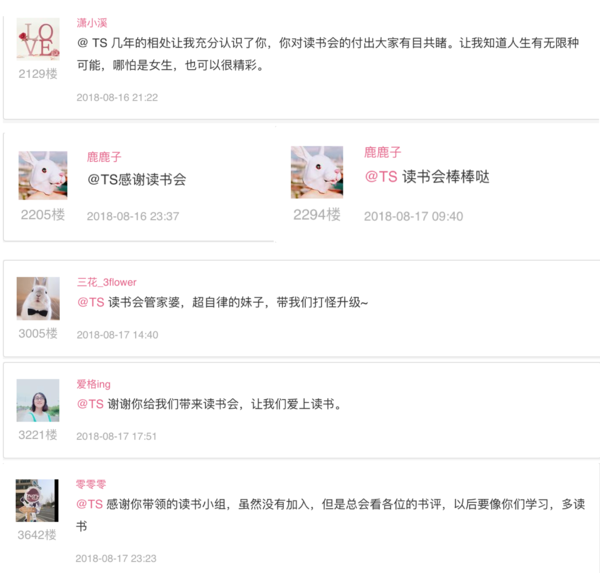600x573 pixels.
Task: Open the LOVE avatar of 潇小溪
Action: click(38, 39)
